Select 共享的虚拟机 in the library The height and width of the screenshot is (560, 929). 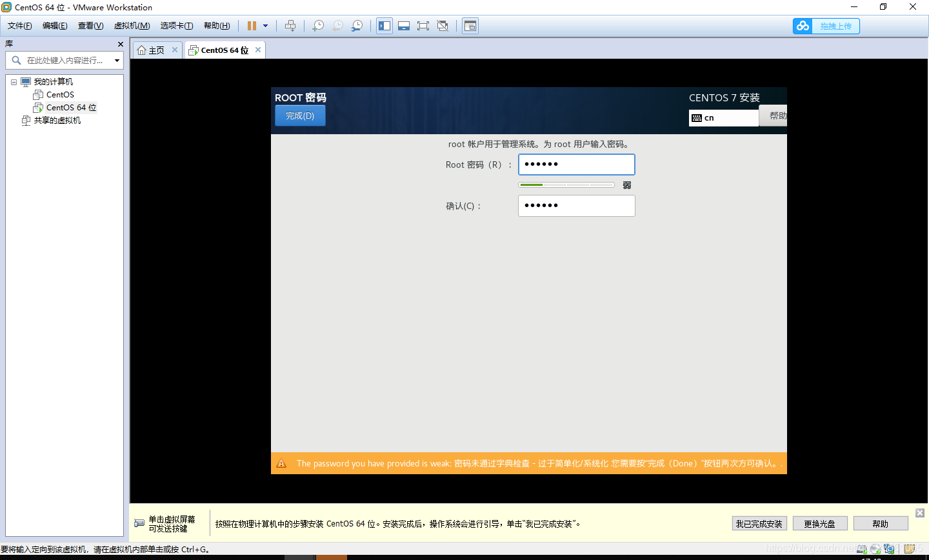coord(57,121)
